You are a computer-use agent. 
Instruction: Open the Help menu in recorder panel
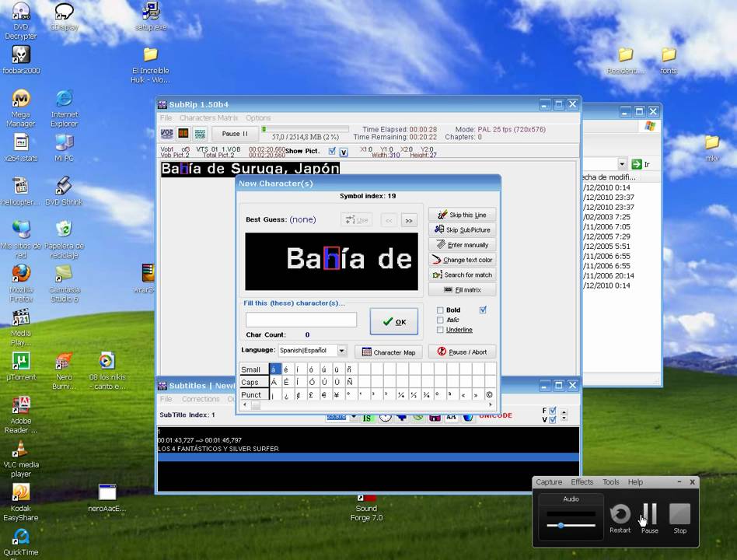tap(635, 482)
